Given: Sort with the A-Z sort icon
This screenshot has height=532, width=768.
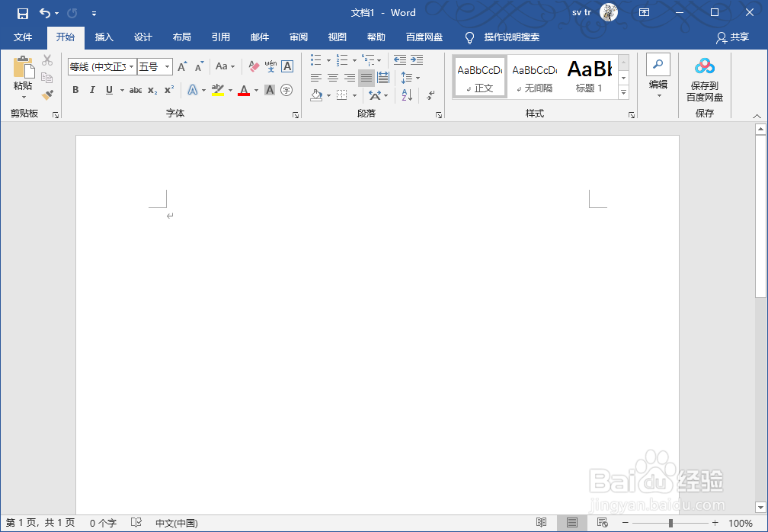Looking at the screenshot, I should pyautogui.click(x=407, y=95).
